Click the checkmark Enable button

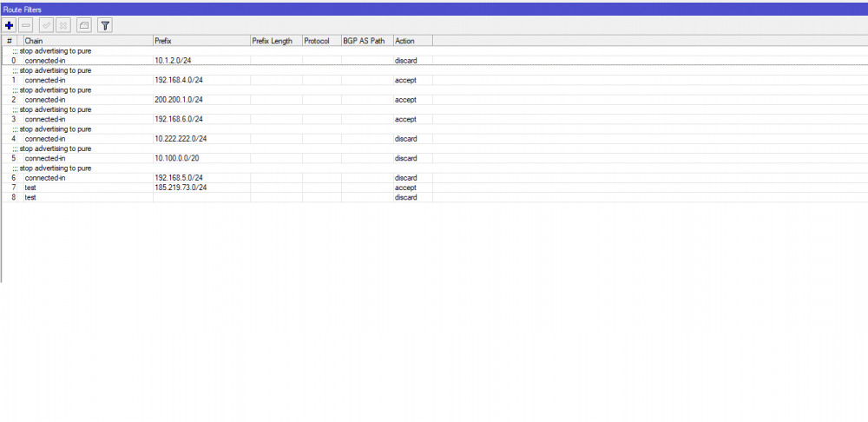click(x=47, y=26)
